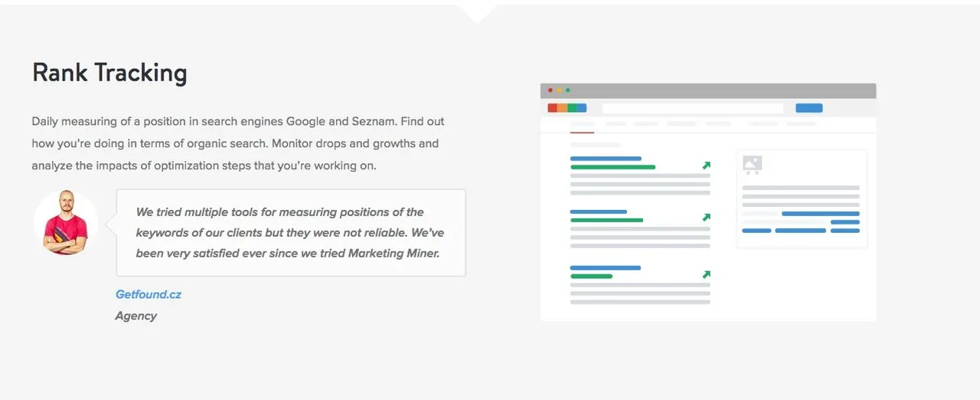Click the first result's blue title bar
Image resolution: width=980 pixels, height=400 pixels.
(x=606, y=159)
